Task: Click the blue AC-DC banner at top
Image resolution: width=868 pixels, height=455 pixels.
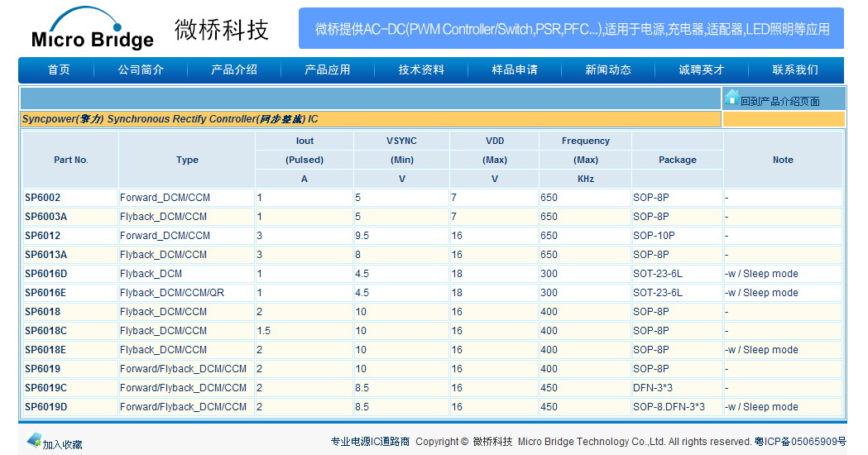Action: (x=571, y=28)
